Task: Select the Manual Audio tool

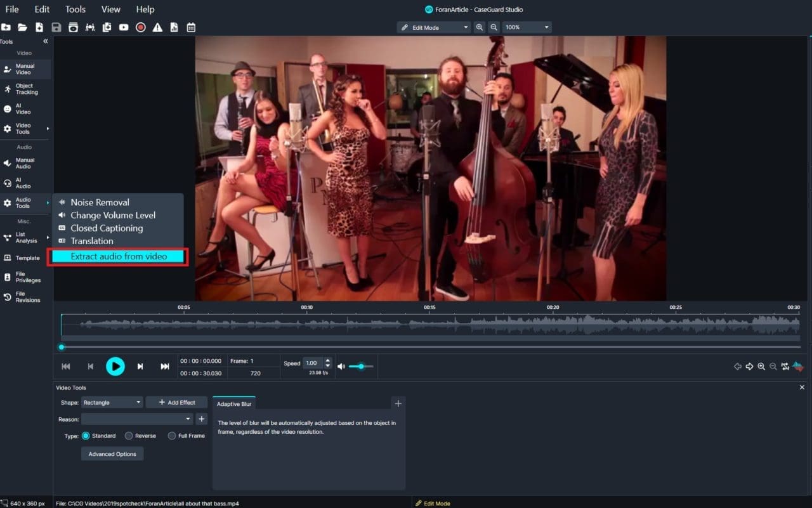Action: tap(25, 163)
